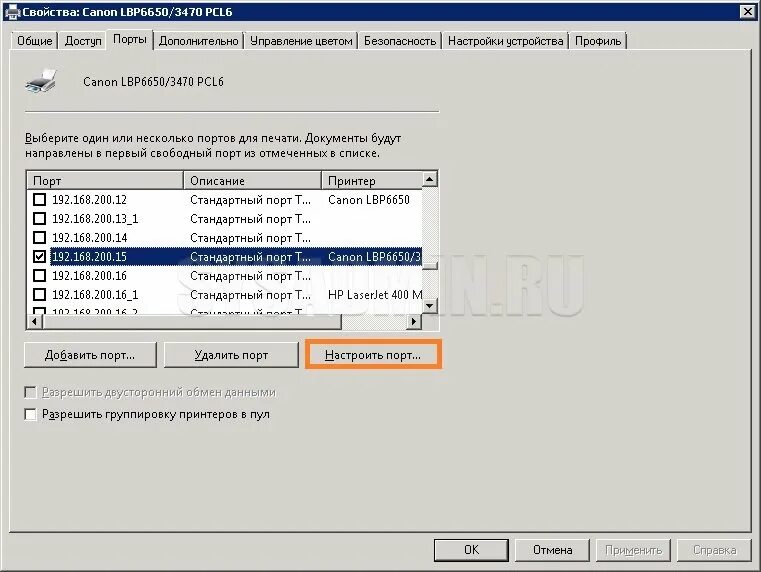Open the Дополнительно tab
This screenshot has width=761, height=572.
[x=199, y=41]
